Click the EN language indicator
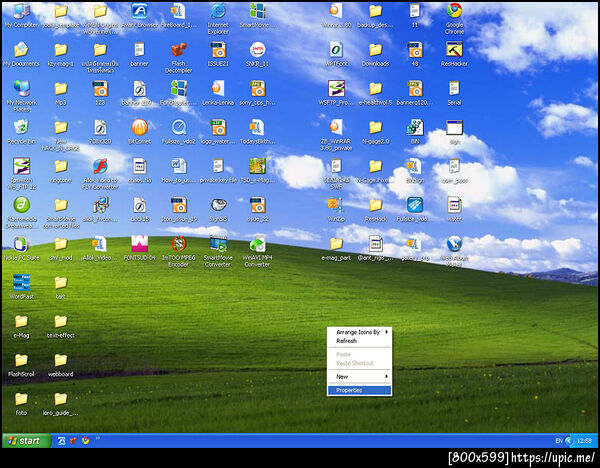Viewport: 600px width, 468px height. [x=559, y=441]
